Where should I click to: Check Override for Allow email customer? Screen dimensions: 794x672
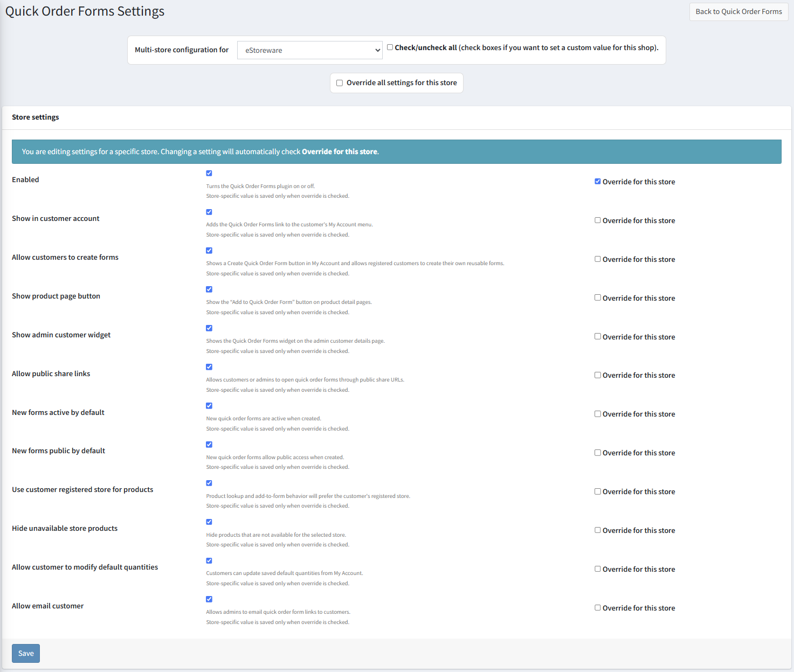(x=598, y=608)
